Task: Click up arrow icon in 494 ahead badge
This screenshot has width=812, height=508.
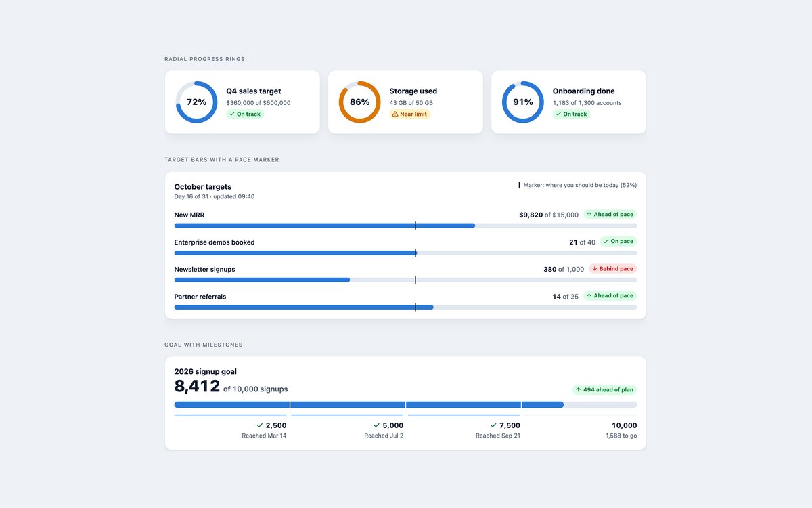Action: [579, 390]
